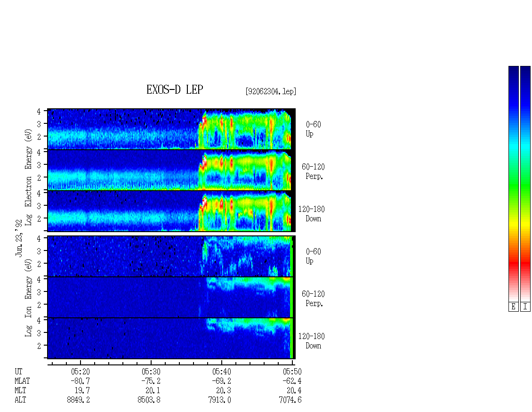This screenshot has width=532, height=412.
Task: Click the MLAT value -62.4
Action: pyautogui.click(x=292, y=381)
